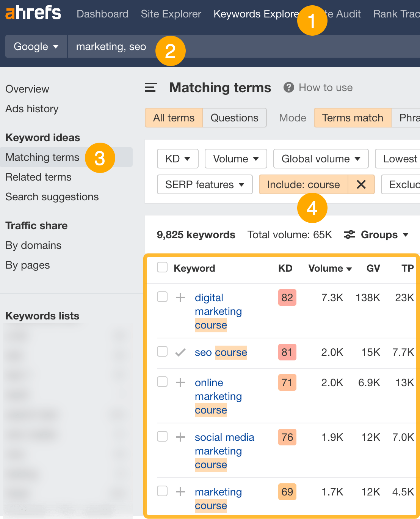Click plus icon beside digital marketing course
This screenshot has height=519, width=420.
pyautogui.click(x=180, y=297)
